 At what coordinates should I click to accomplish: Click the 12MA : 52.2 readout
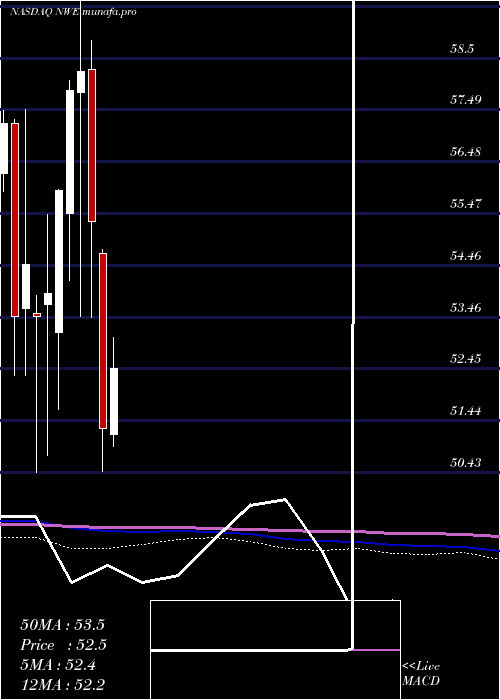(x=62, y=685)
